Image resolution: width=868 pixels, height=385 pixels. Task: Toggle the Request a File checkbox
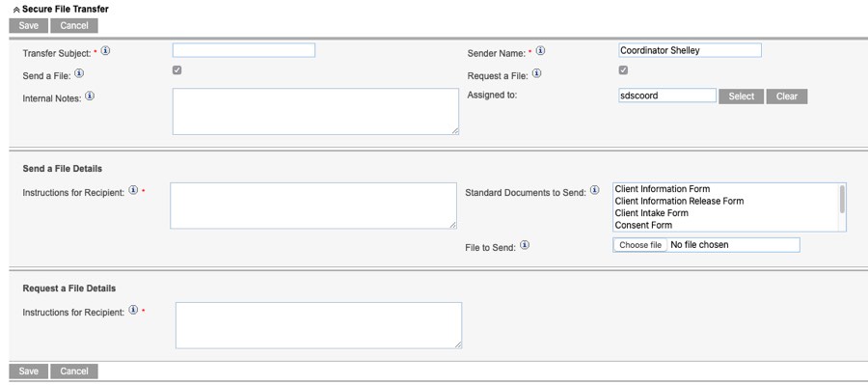coord(623,70)
